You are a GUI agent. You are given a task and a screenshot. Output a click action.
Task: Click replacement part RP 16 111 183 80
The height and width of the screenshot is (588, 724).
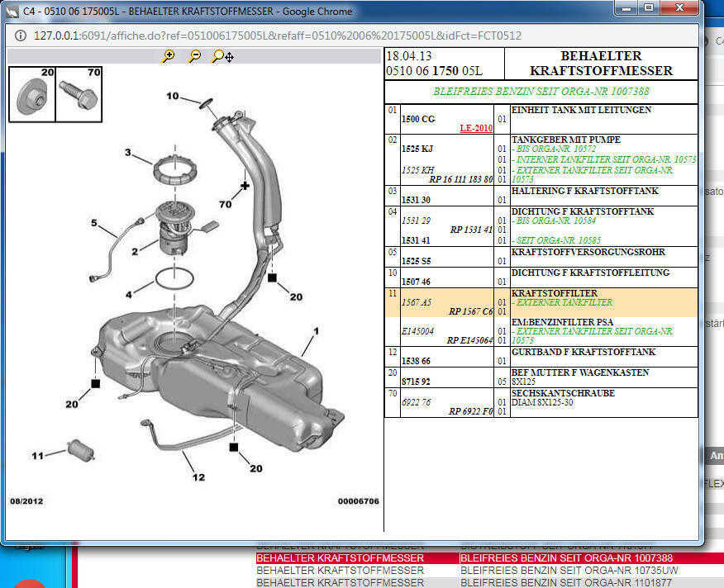coord(461,179)
